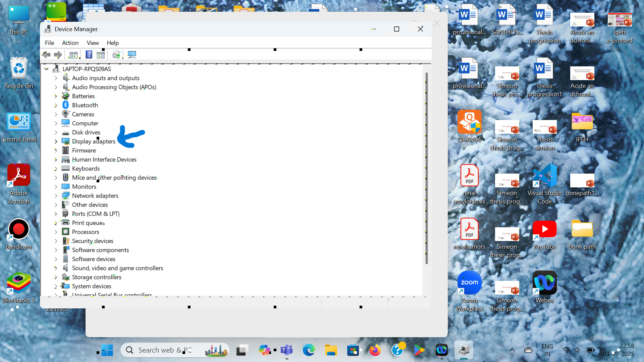Click the Show/Hide Action Pane toolbar icon
This screenshot has width=644, height=362.
101,55
